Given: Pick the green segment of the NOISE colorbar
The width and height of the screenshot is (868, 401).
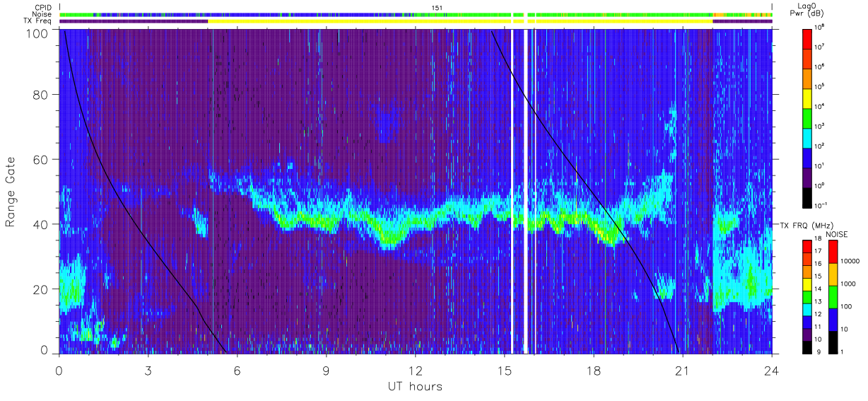Looking at the screenshot, I should coord(832,296).
